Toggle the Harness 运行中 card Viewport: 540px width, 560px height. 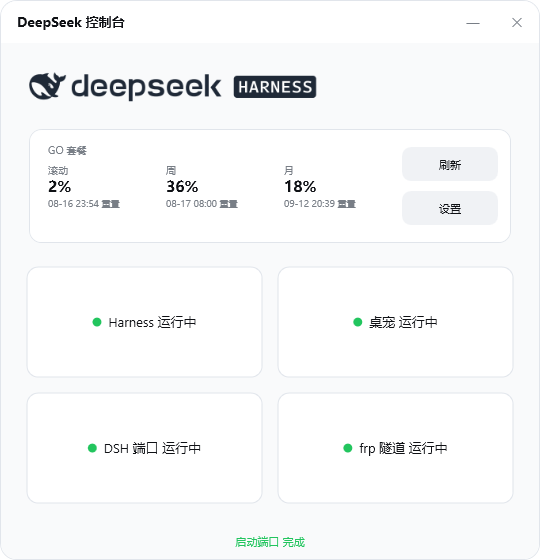[145, 322]
